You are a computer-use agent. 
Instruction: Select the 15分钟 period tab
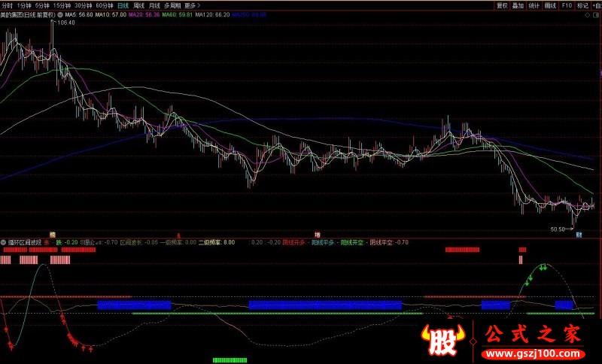[62, 5]
